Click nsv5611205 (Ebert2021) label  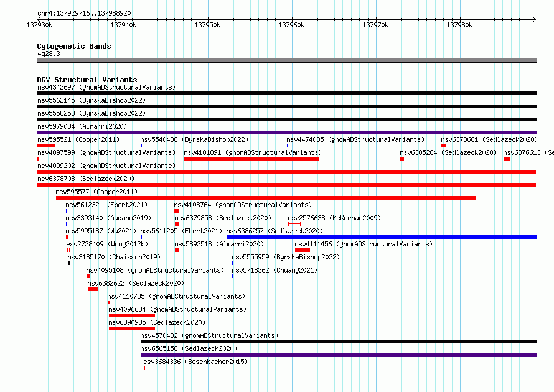(x=181, y=231)
